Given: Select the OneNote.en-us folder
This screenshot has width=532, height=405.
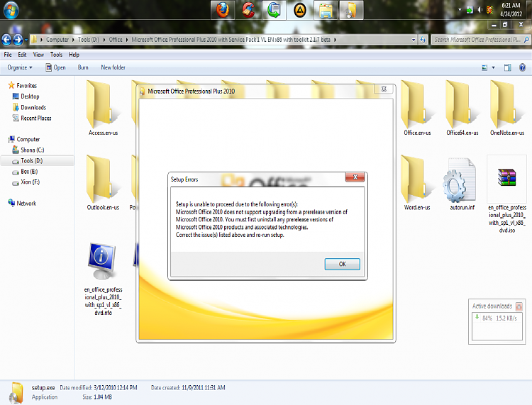Looking at the screenshot, I should pos(507,109).
